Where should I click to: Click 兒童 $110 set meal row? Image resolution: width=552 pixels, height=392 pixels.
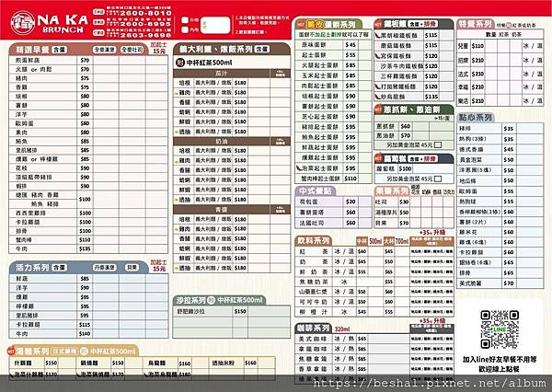[x=500, y=46]
